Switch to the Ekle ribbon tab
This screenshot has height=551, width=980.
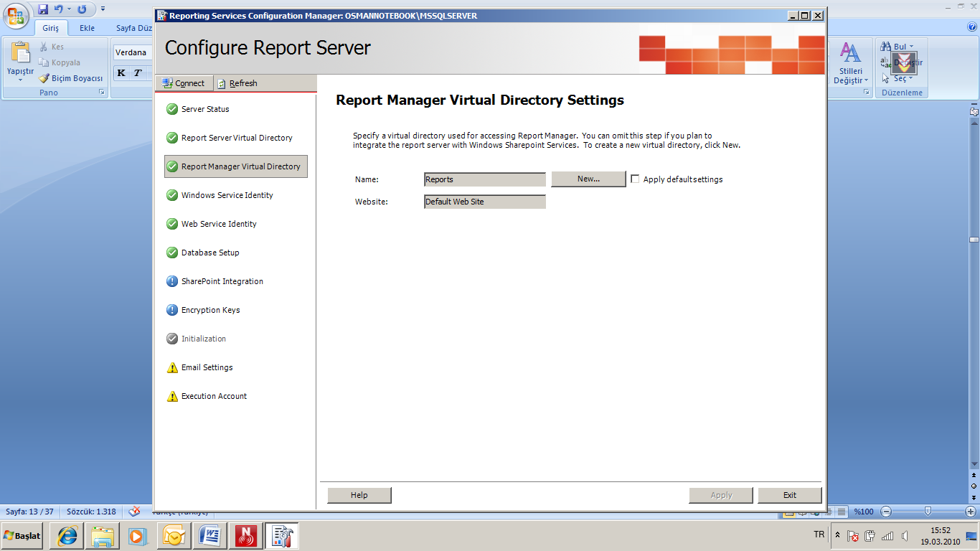[87, 28]
